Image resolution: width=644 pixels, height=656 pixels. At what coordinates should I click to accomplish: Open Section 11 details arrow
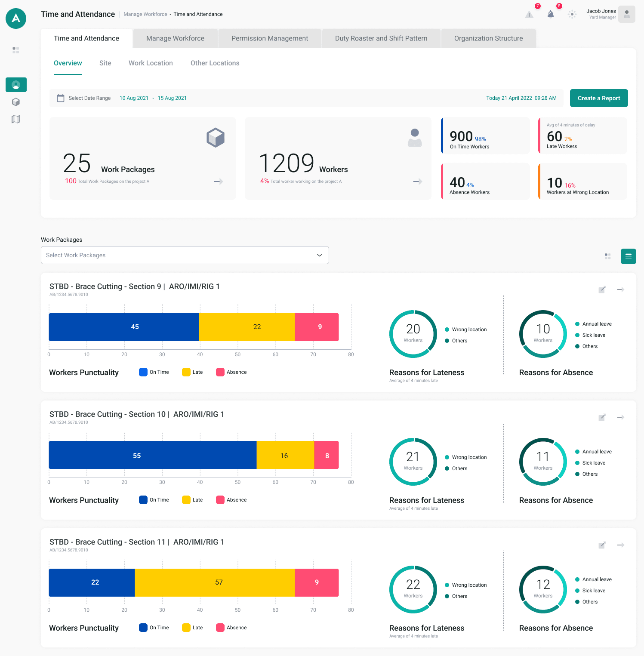621,545
